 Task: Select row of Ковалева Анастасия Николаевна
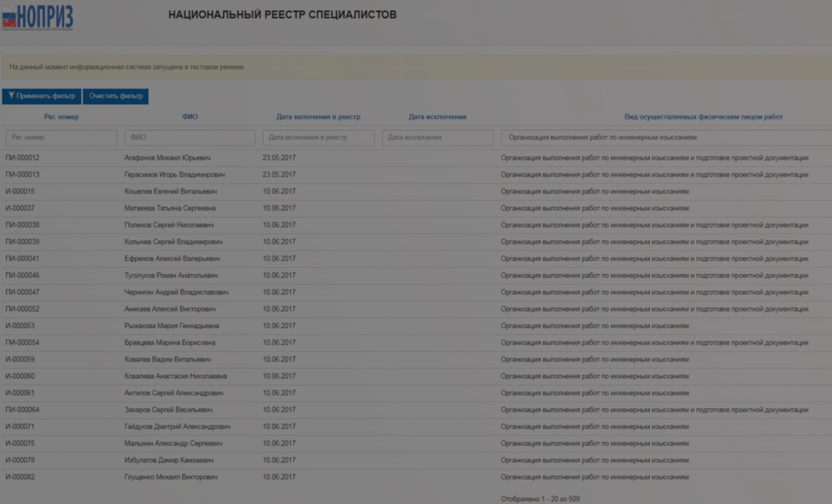coord(175,377)
